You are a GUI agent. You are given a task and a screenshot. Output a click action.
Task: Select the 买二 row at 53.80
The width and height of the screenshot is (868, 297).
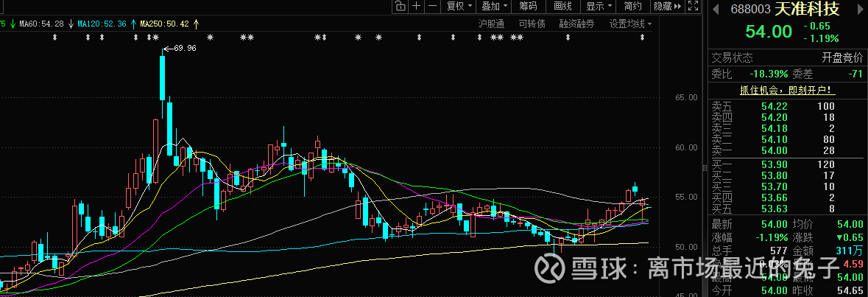788,175
